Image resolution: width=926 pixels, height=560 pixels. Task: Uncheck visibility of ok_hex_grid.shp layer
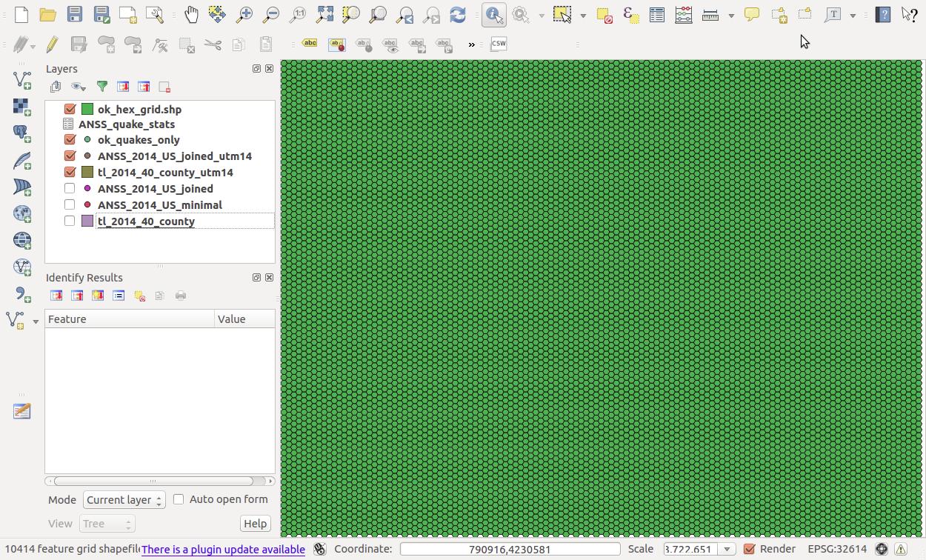pyautogui.click(x=70, y=109)
